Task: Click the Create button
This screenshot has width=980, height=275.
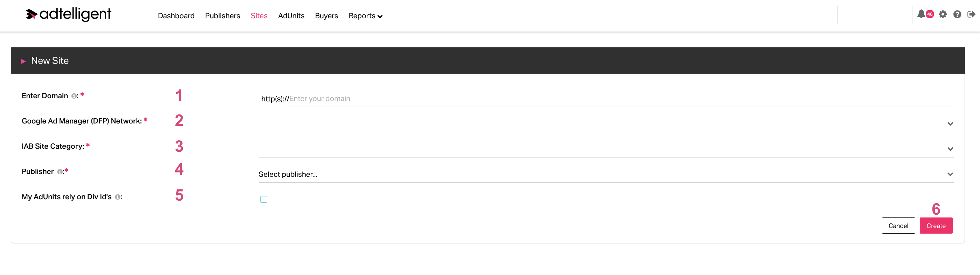Action: point(936,226)
